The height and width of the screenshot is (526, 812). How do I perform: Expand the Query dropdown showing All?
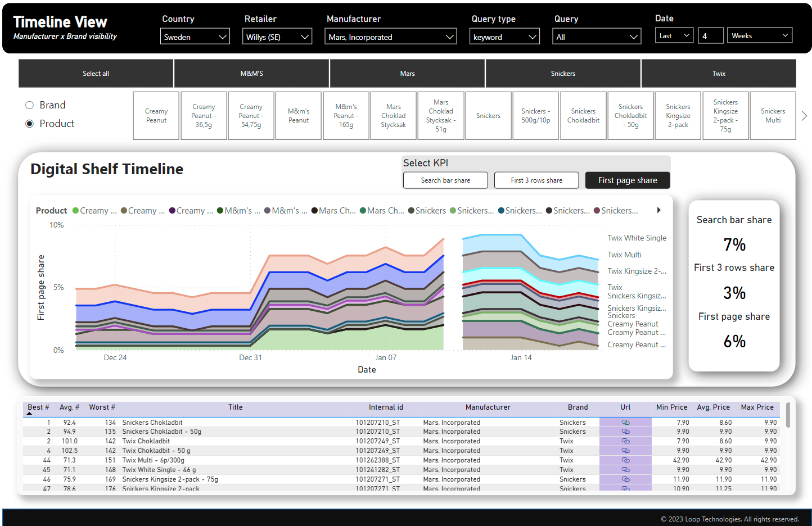(x=597, y=37)
